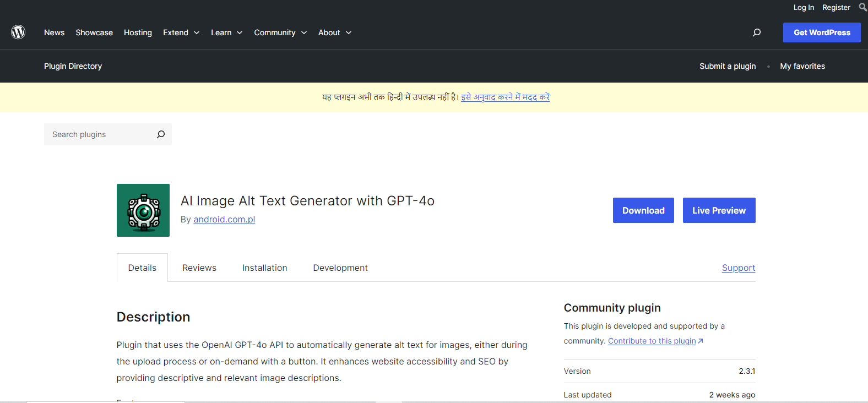Image resolution: width=868 pixels, height=403 pixels.
Task: Expand the Extend menu chevron
Action: pos(197,33)
